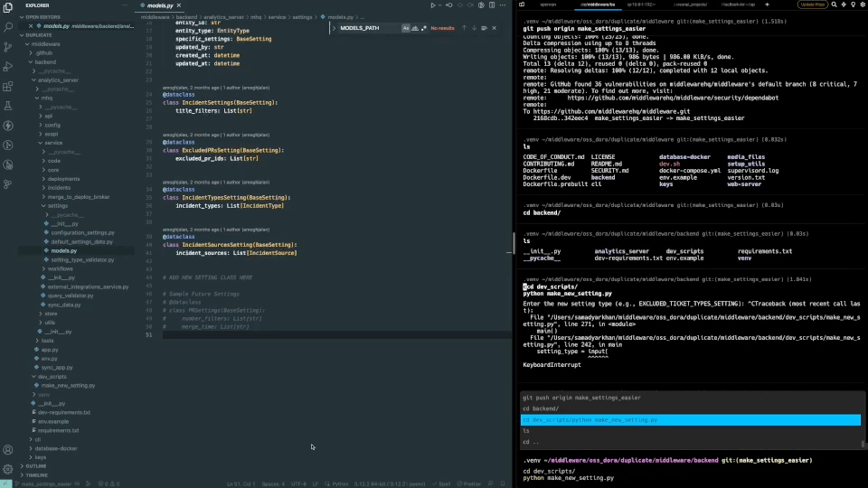The image size is (868, 488).
Task: Open the Explorer view in activity bar
Action: click(x=8, y=6)
